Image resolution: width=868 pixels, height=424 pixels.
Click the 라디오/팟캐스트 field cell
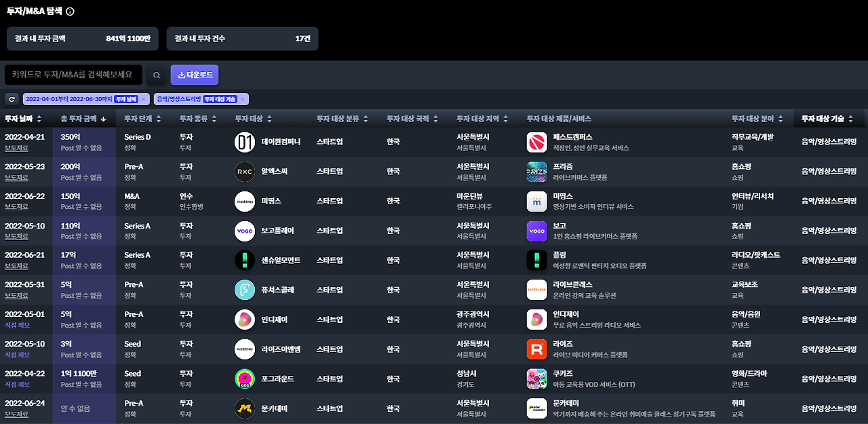coord(755,255)
